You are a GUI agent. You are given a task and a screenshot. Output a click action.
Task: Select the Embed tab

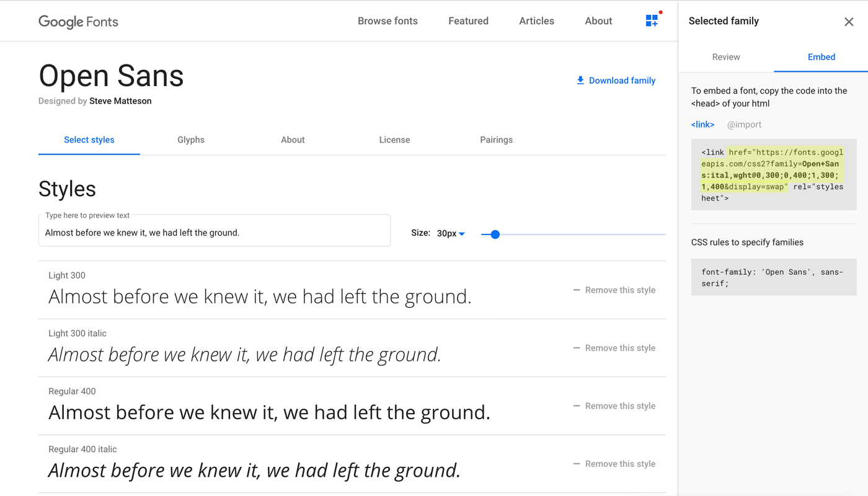pos(821,57)
